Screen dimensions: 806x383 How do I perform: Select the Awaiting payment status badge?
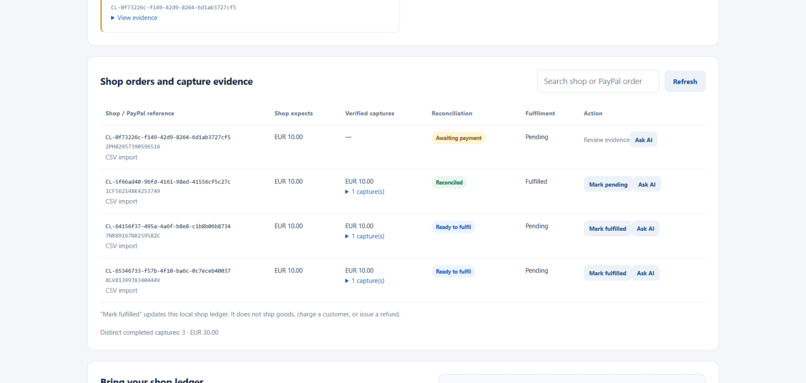click(459, 138)
